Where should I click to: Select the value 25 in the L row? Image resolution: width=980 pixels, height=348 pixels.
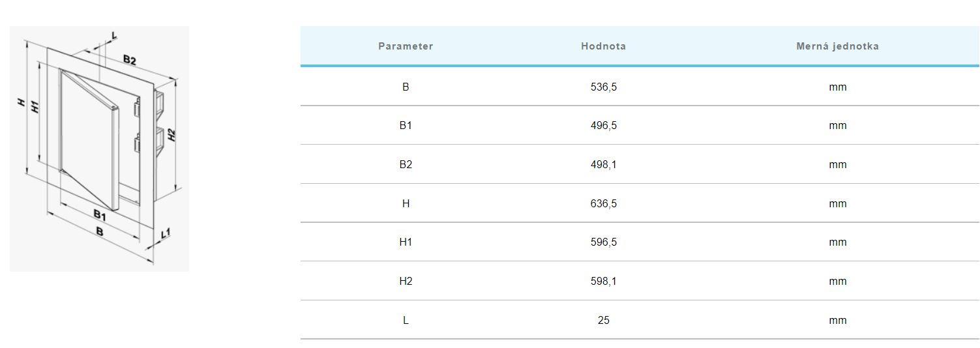603,320
